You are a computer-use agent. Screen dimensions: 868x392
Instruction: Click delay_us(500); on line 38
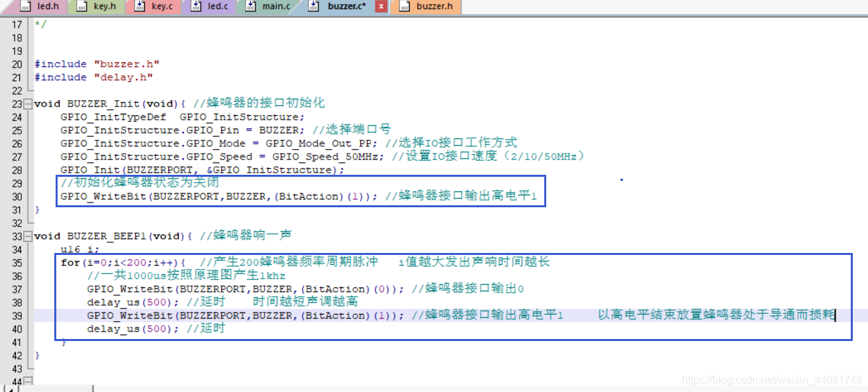click(x=133, y=303)
